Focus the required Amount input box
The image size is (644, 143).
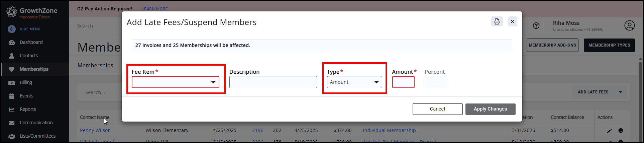403,82
